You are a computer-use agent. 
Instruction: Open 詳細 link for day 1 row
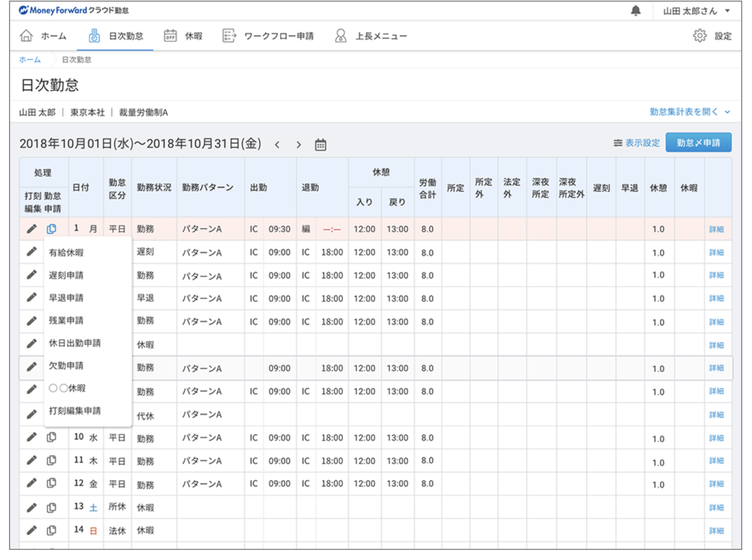[x=716, y=229]
